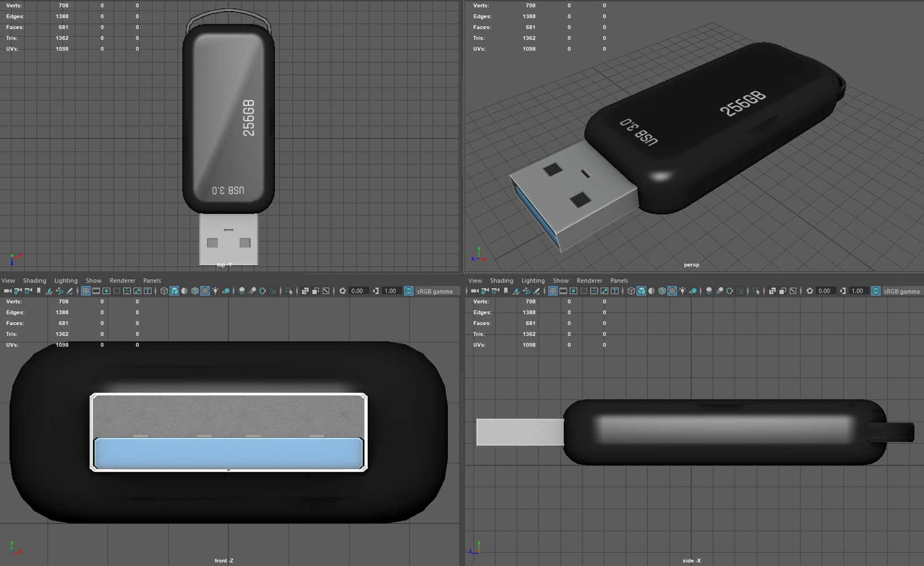Select Smooth Shade All in front view toolbar
The image size is (924, 566).
pos(174,291)
